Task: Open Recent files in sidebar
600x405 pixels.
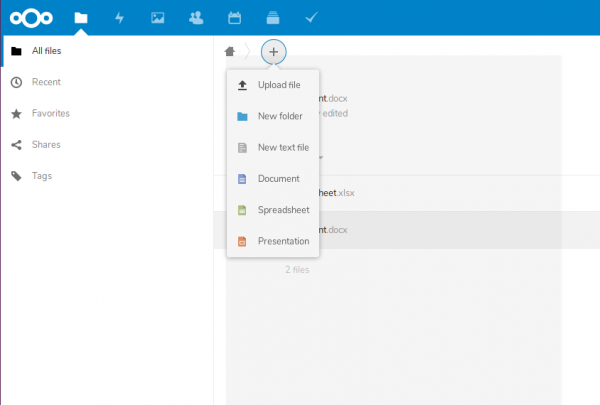Action: click(x=46, y=82)
